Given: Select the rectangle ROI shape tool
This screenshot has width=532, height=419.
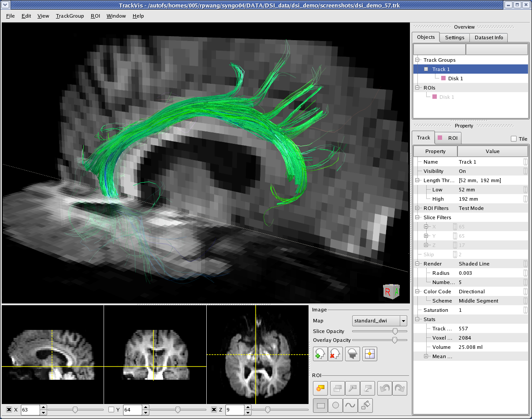Looking at the screenshot, I should [320, 405].
